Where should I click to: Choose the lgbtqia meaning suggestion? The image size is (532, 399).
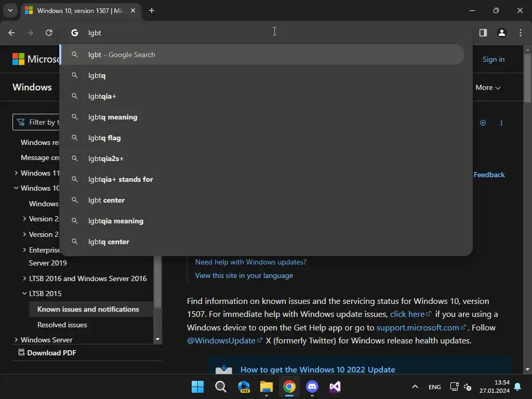click(262, 221)
